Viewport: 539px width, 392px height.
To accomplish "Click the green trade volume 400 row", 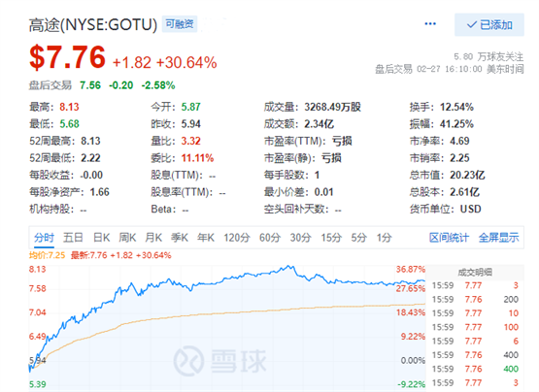I will (475, 369).
